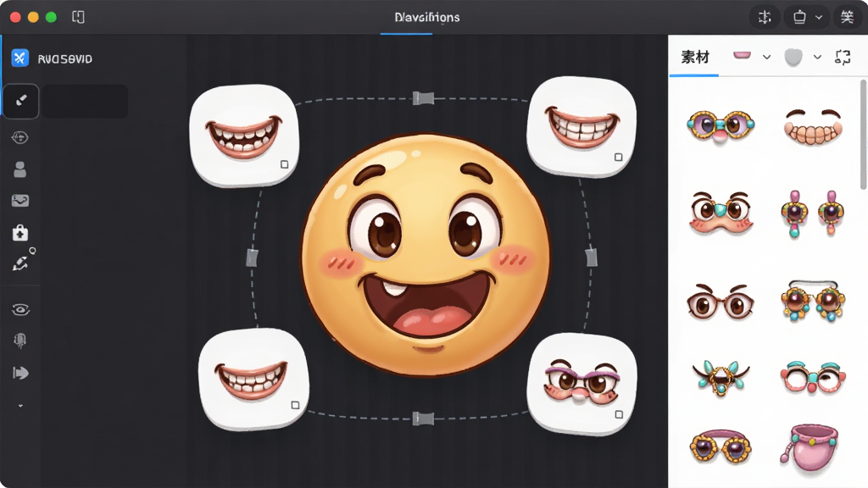Check the box on the glasses card

[x=619, y=414]
